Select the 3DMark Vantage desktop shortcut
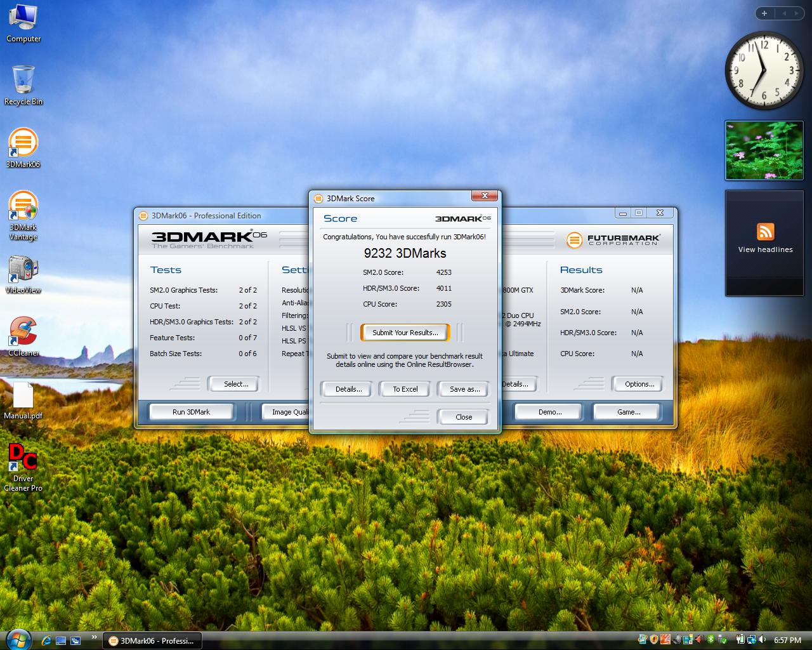The height and width of the screenshot is (650, 812). [x=23, y=216]
